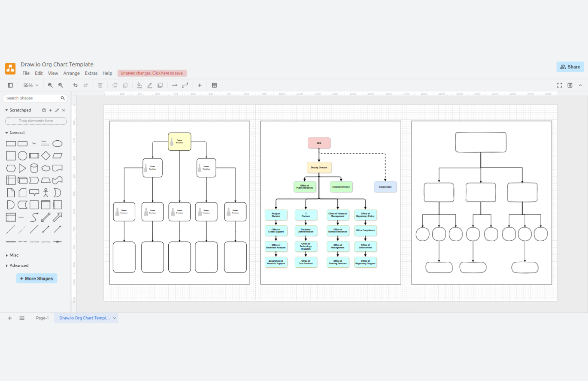Screen dimensions: 588x381
Task: Expand the Advanced shapes section
Action: tap(7, 265)
